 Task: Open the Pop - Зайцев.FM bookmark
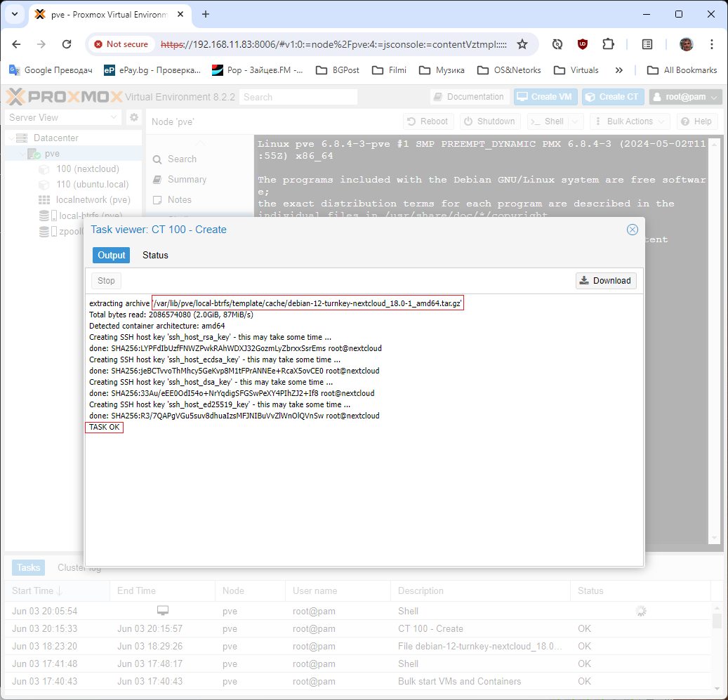257,70
